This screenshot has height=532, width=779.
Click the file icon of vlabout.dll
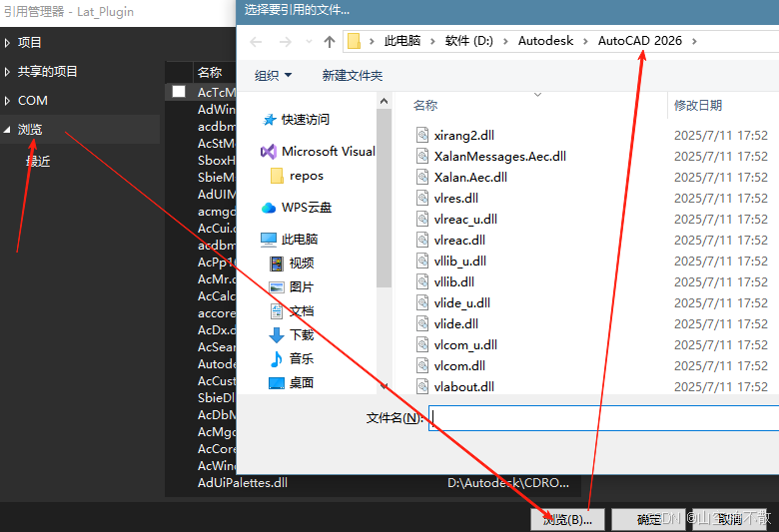click(x=422, y=386)
